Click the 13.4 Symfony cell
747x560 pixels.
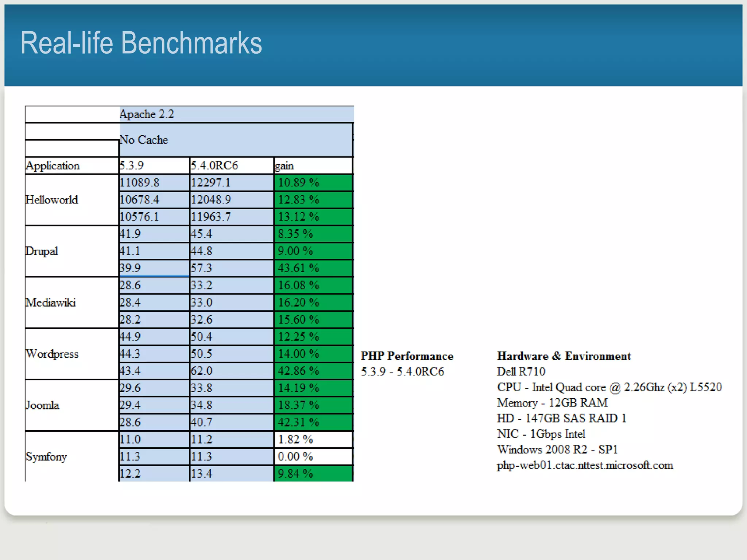(x=232, y=474)
